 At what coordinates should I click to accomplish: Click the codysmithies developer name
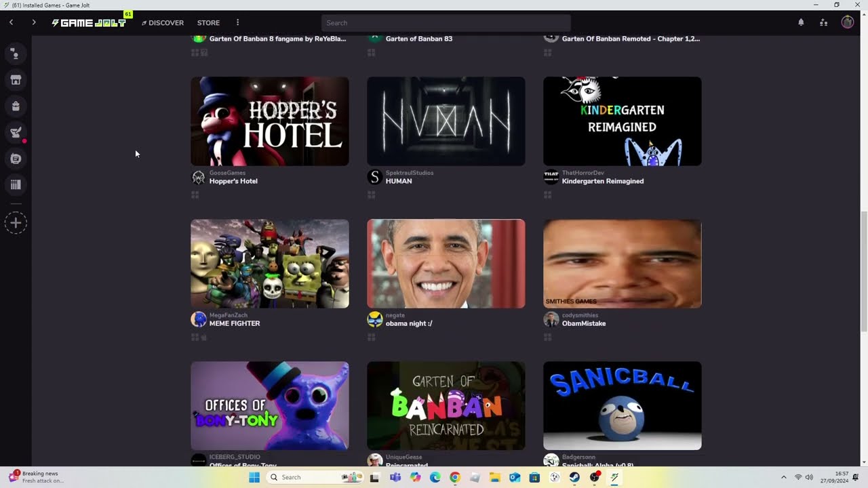coord(580,315)
